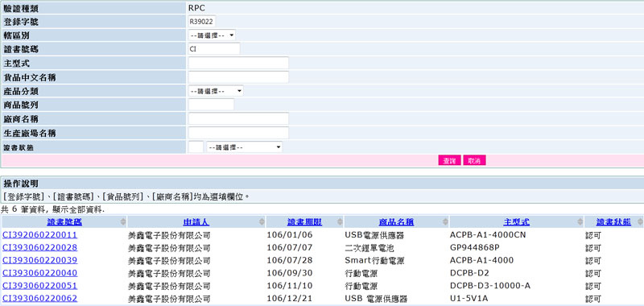
Task: Sort results by 申請人 header link
Action: (196, 222)
